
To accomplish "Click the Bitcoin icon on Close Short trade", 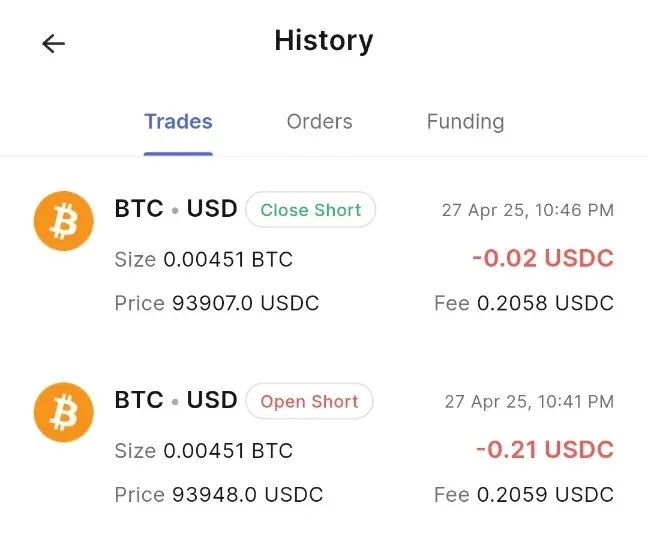I will tap(64, 222).
